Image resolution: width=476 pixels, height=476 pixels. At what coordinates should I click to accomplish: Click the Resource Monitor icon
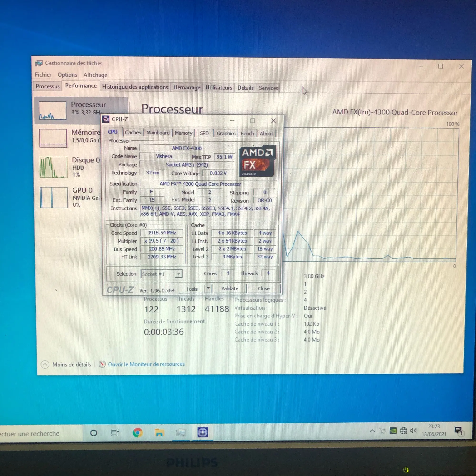[x=102, y=364]
